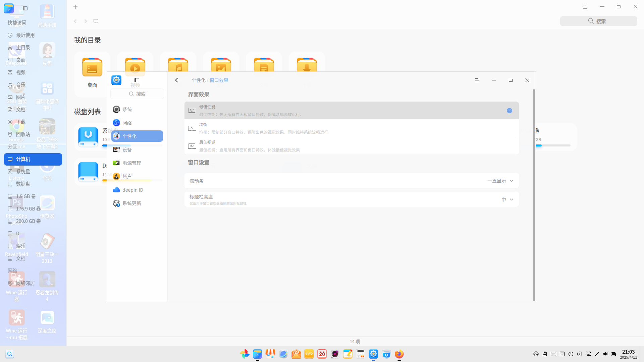Viewport: 644px width, 362px height.
Task: Open the file manager main menu icon
Action: tap(585, 7)
